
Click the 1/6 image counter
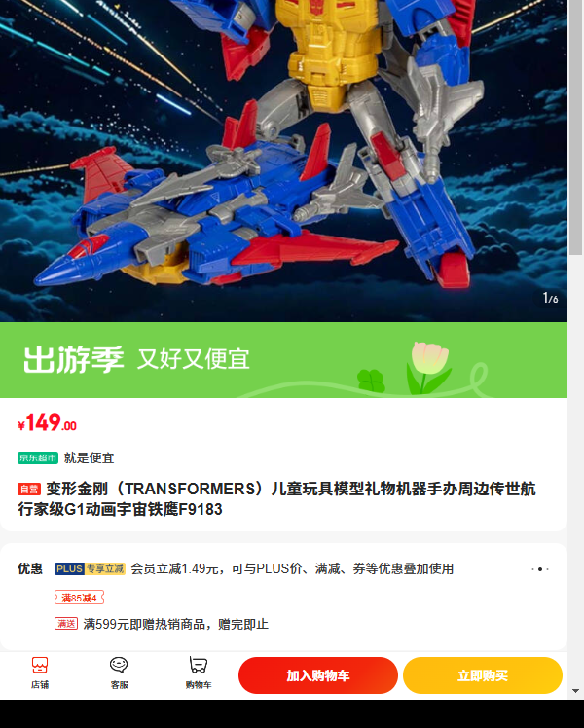point(550,298)
